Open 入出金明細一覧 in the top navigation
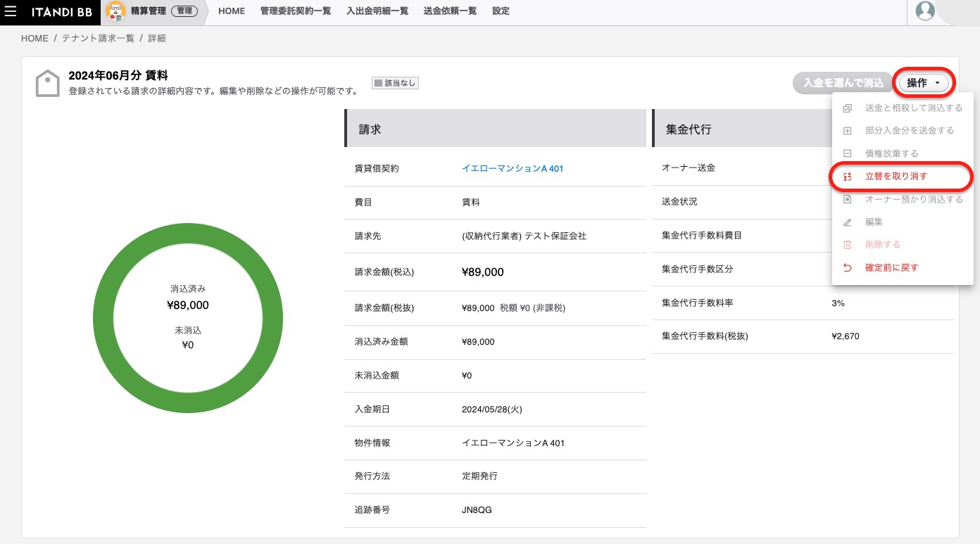 pos(377,11)
